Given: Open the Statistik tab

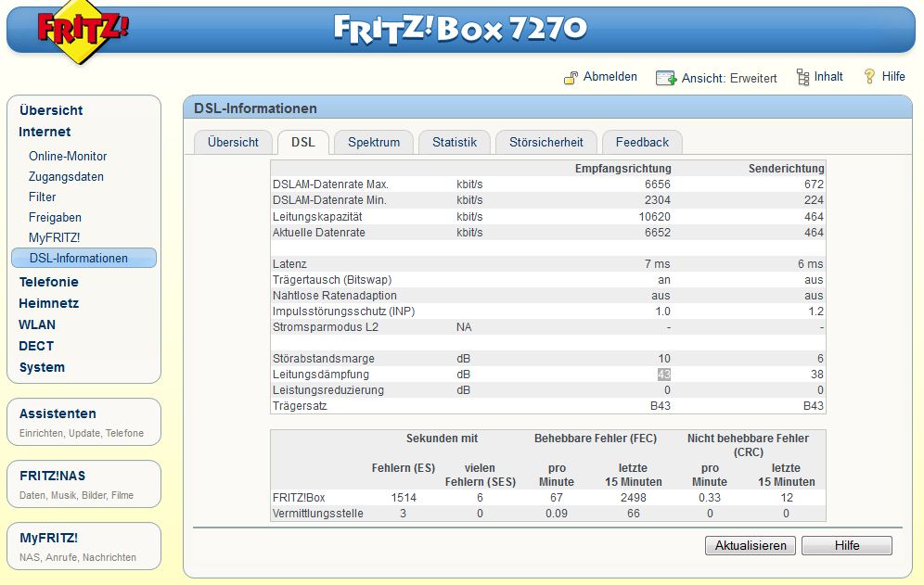Looking at the screenshot, I should [x=455, y=143].
